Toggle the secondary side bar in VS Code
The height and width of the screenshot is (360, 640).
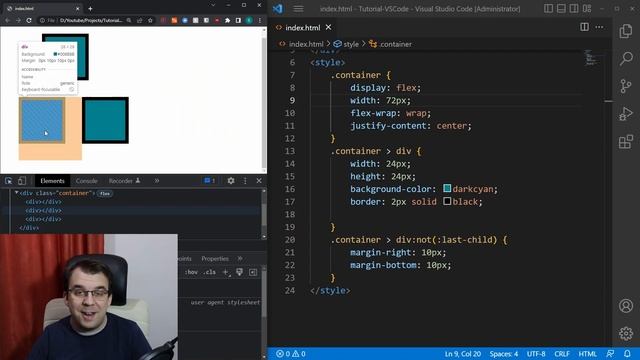[x=574, y=9]
